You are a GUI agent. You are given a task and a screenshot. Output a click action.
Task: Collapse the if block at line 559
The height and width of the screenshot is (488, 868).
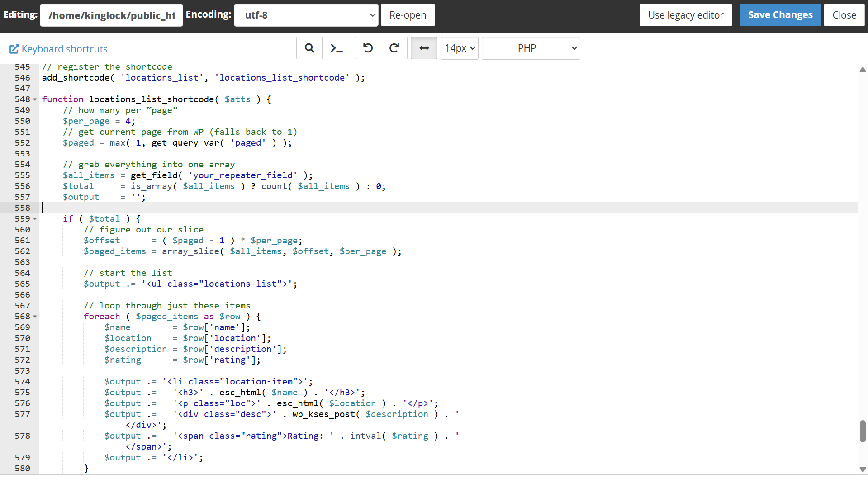pos(35,219)
